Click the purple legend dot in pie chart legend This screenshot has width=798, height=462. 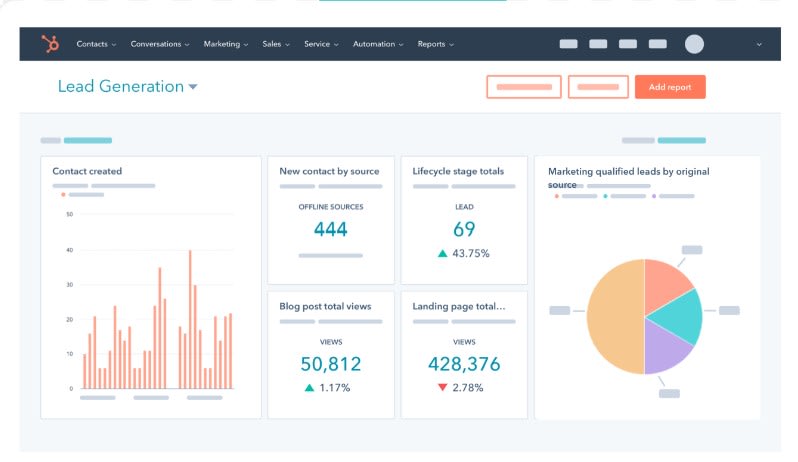click(x=653, y=196)
